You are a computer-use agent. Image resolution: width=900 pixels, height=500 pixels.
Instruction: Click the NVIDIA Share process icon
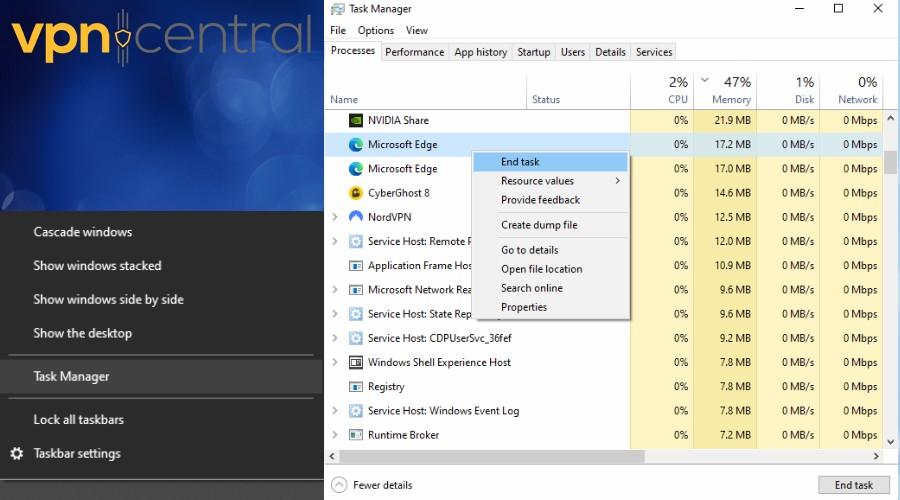(356, 121)
